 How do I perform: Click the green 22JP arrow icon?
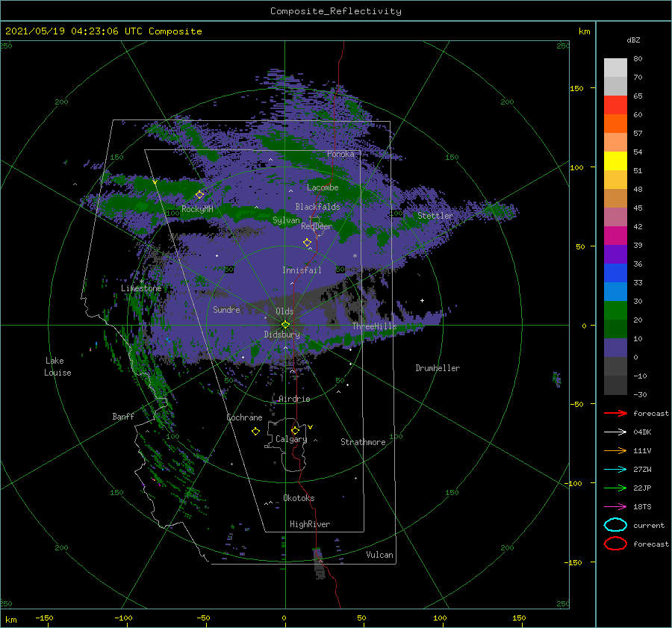click(615, 488)
